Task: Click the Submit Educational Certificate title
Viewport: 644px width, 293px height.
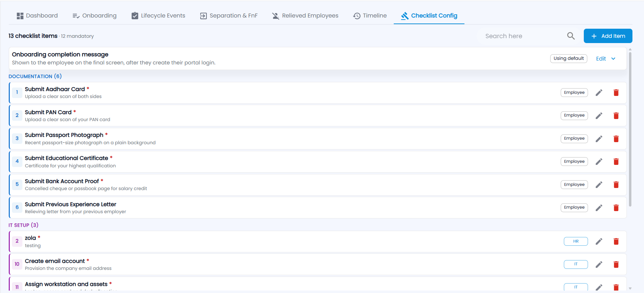Action: (x=66, y=158)
